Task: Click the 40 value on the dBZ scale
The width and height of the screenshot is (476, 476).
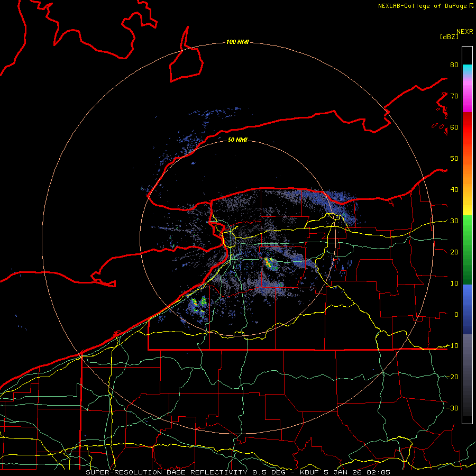Action: pos(454,190)
